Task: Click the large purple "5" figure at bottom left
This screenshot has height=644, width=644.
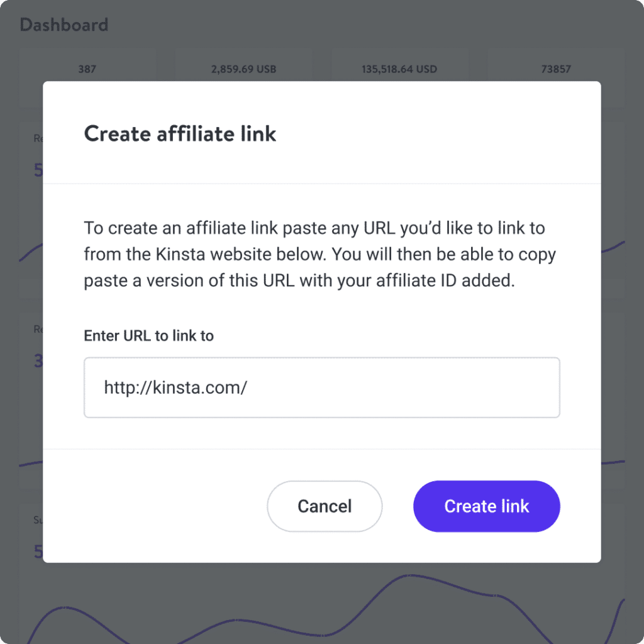Action: click(38, 552)
